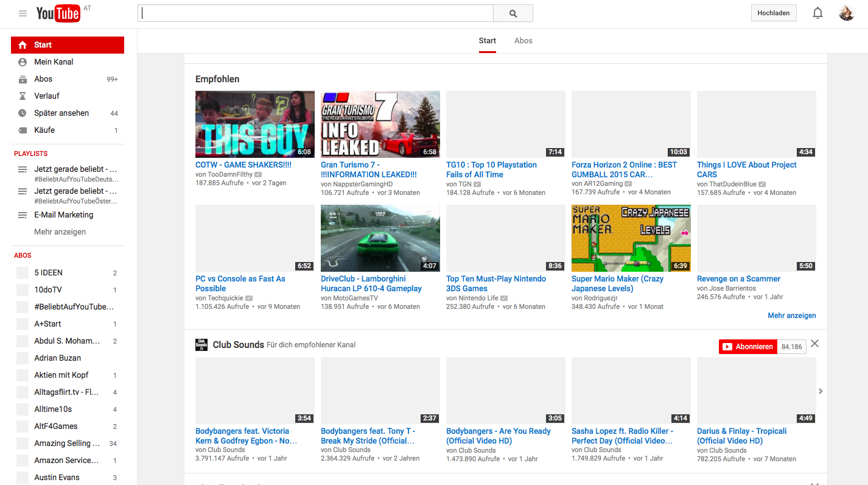The height and width of the screenshot is (485, 868).
Task: Click the Käufe tag icon
Action: pyautogui.click(x=23, y=130)
